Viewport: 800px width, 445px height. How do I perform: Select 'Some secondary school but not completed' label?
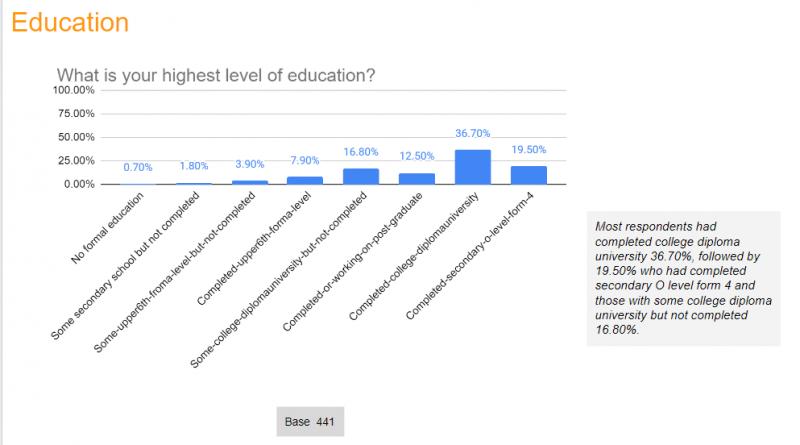125,266
